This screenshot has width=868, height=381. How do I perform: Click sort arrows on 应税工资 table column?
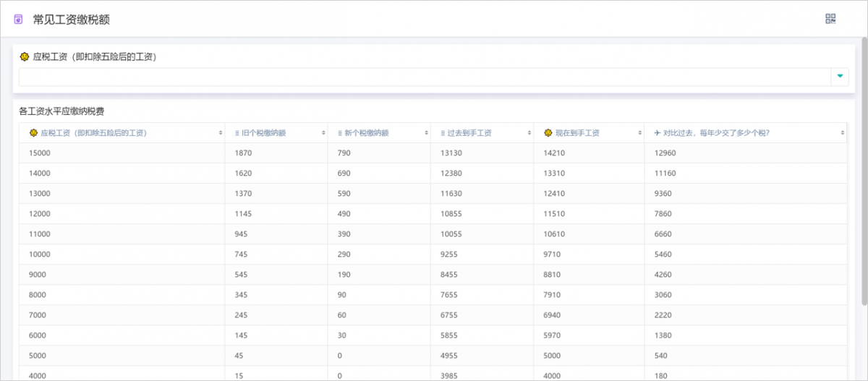[x=221, y=133]
